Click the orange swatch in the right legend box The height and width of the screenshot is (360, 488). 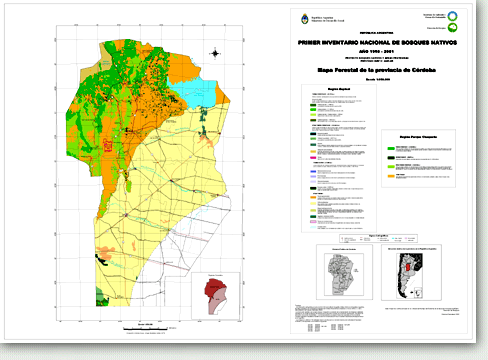pos(391,176)
